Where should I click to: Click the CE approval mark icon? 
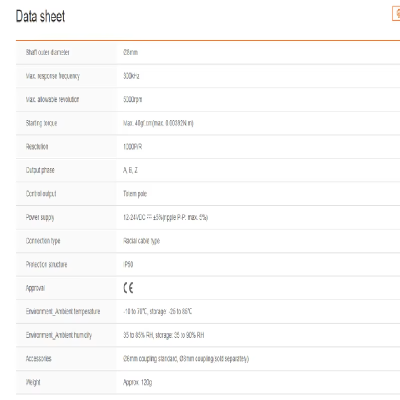[128, 288]
